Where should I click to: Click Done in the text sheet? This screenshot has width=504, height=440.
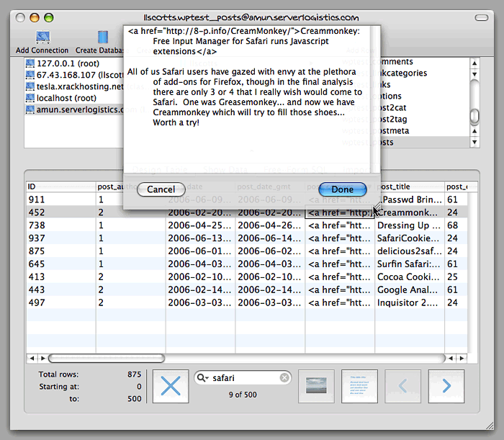(342, 189)
